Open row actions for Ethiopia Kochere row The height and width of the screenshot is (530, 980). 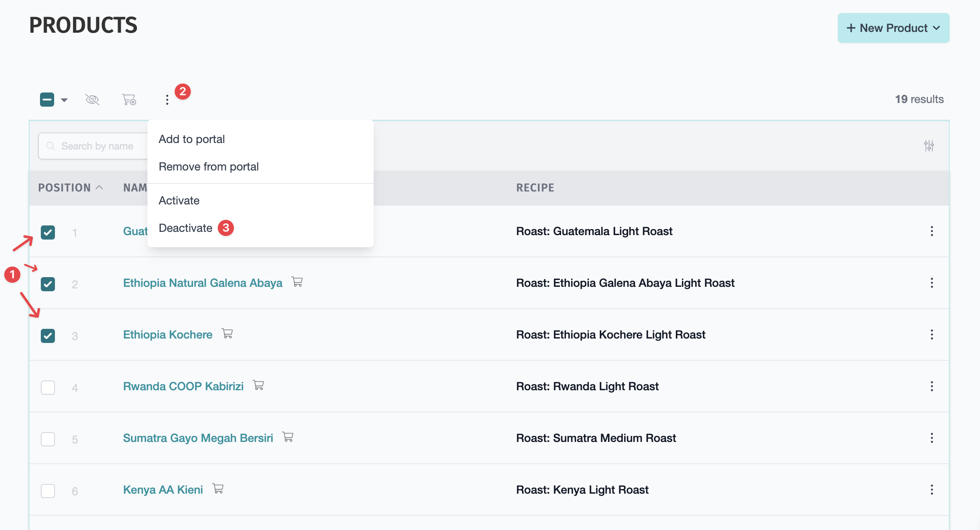coord(932,334)
